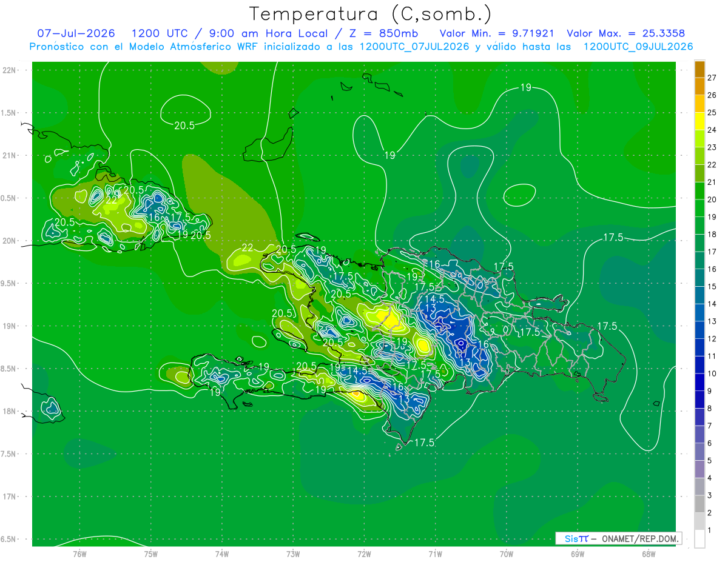Click color scale label '25'
The width and height of the screenshot is (728, 562).
712,112
